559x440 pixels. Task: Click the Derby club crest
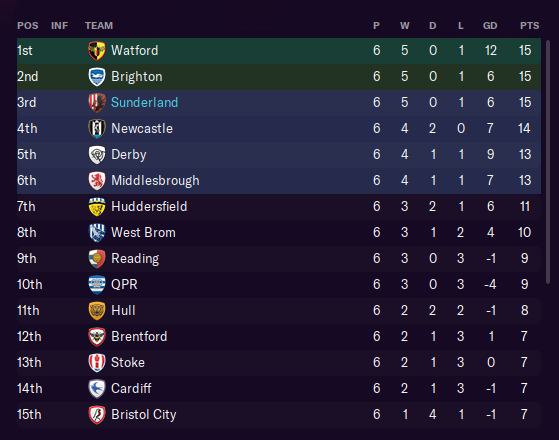97,155
